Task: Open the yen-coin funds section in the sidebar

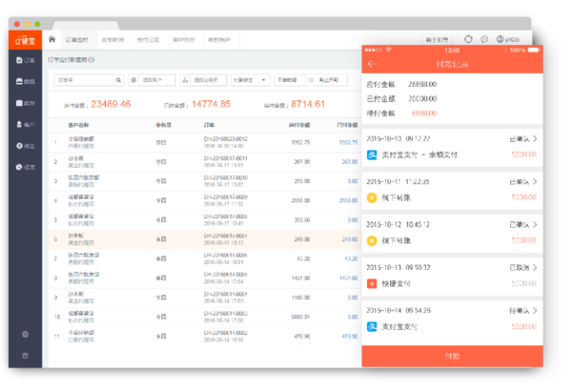Action: 26,146
